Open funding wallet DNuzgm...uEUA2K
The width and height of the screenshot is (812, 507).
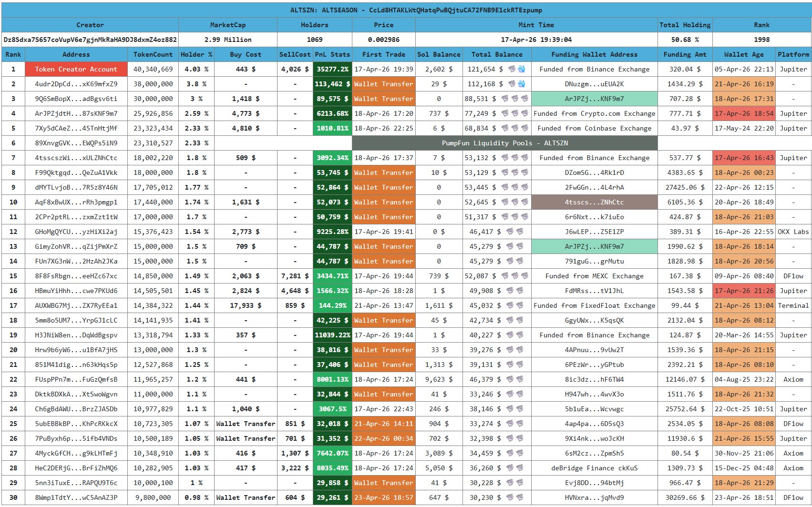(594, 84)
